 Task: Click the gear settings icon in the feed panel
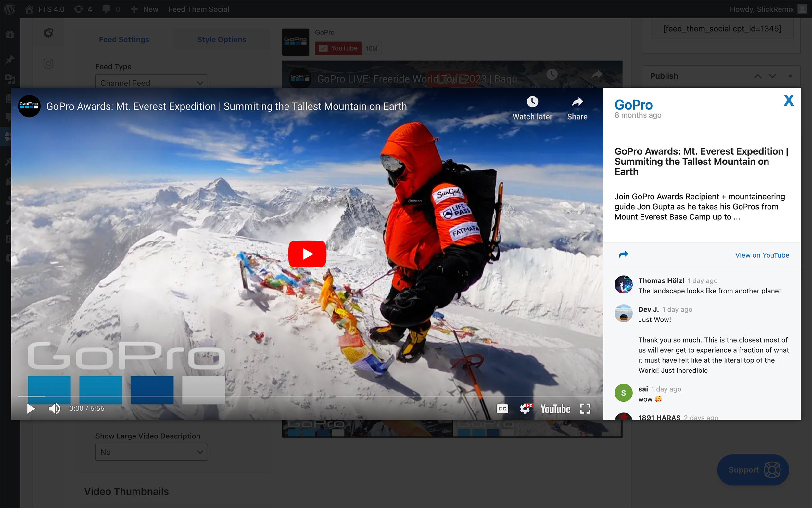48,33
